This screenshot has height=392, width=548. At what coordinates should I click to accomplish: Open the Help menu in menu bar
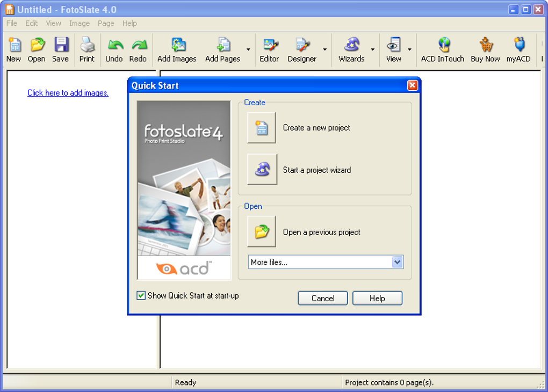click(129, 24)
